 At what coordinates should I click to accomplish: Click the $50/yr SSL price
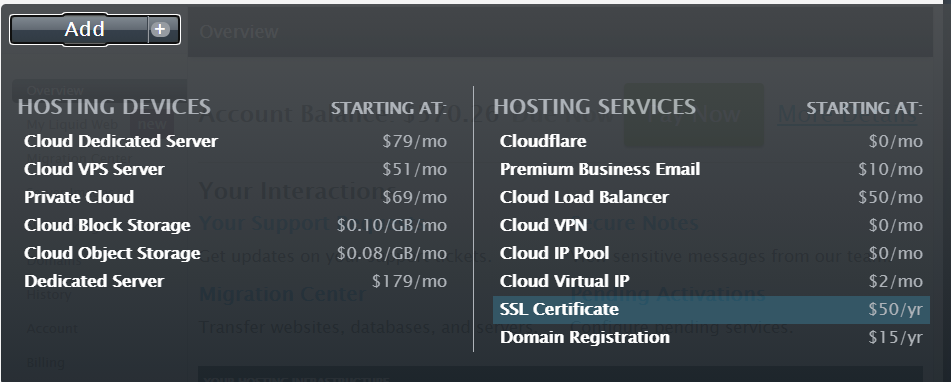click(x=895, y=309)
